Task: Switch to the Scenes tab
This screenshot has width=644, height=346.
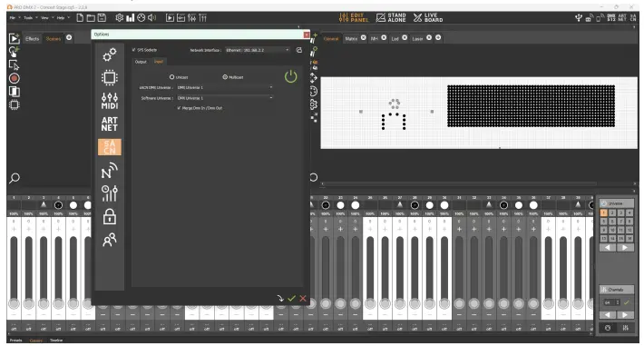Action: (53, 39)
